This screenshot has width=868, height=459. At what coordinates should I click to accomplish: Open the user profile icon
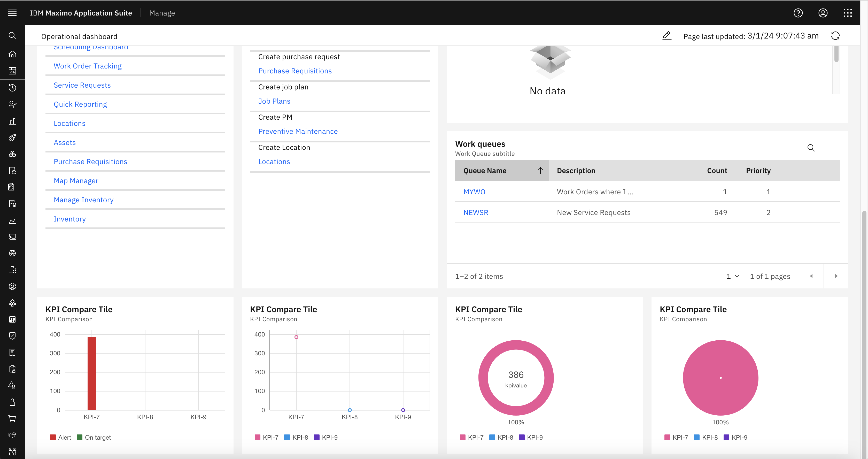coord(823,13)
